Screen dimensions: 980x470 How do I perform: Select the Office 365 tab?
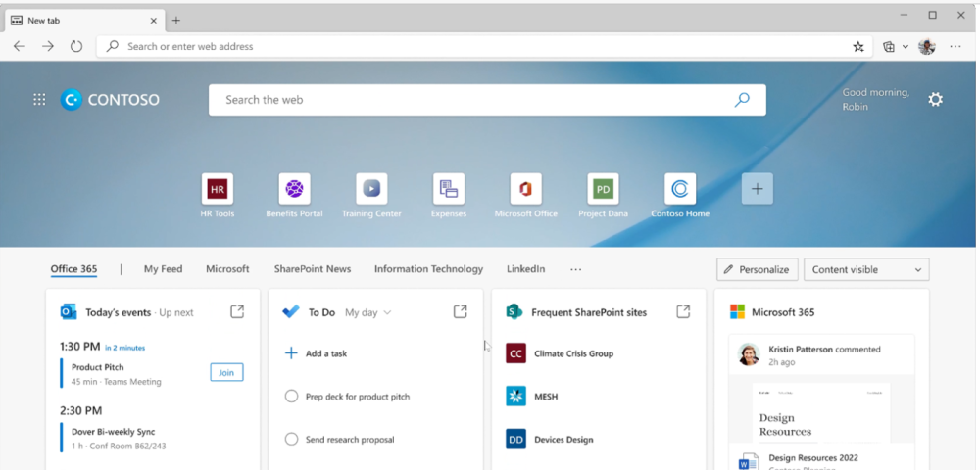pos(73,269)
